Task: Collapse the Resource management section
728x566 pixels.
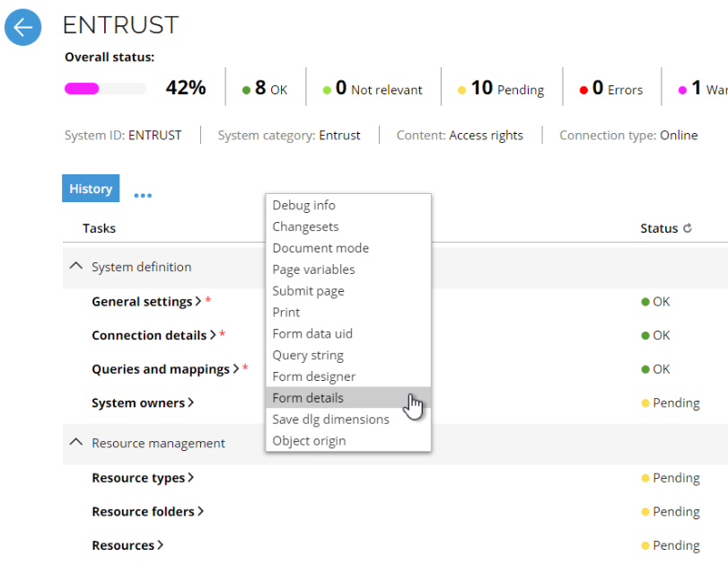Action: [x=76, y=442]
